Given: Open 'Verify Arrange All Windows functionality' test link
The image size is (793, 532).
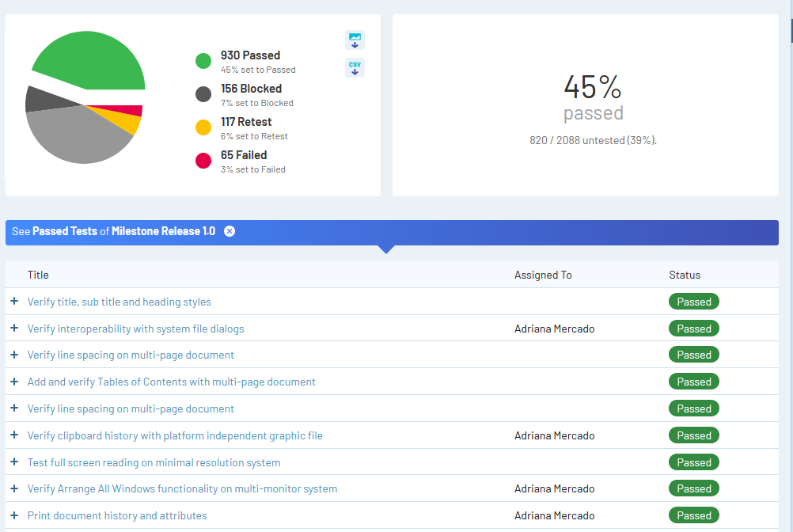Looking at the screenshot, I should pos(182,488).
